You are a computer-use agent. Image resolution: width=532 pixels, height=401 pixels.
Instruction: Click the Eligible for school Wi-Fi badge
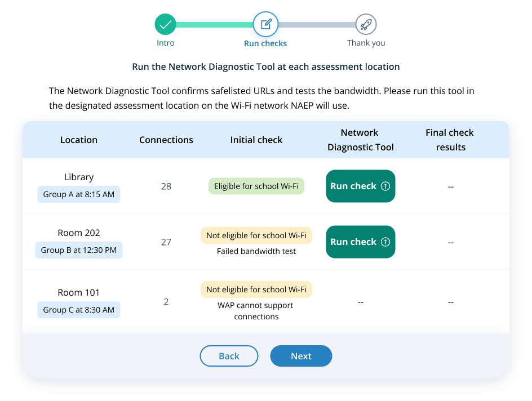point(256,186)
